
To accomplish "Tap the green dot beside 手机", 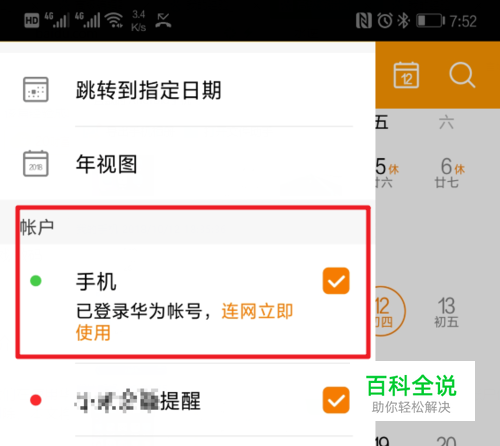I will pos(36,281).
